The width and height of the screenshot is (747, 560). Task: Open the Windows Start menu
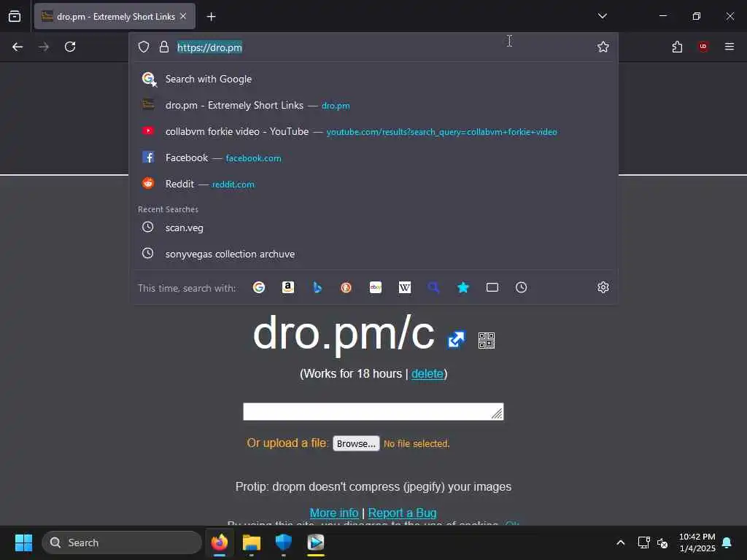point(23,542)
